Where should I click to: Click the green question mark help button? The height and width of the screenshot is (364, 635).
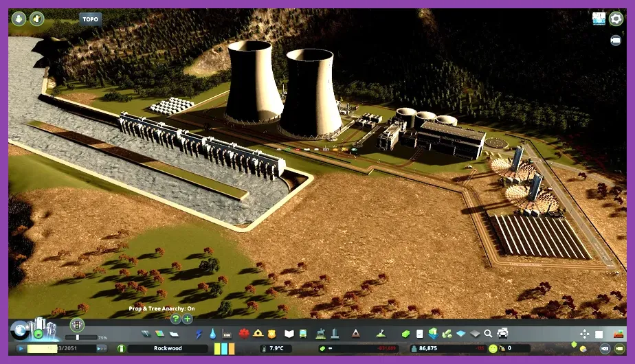pyautogui.click(x=175, y=319)
